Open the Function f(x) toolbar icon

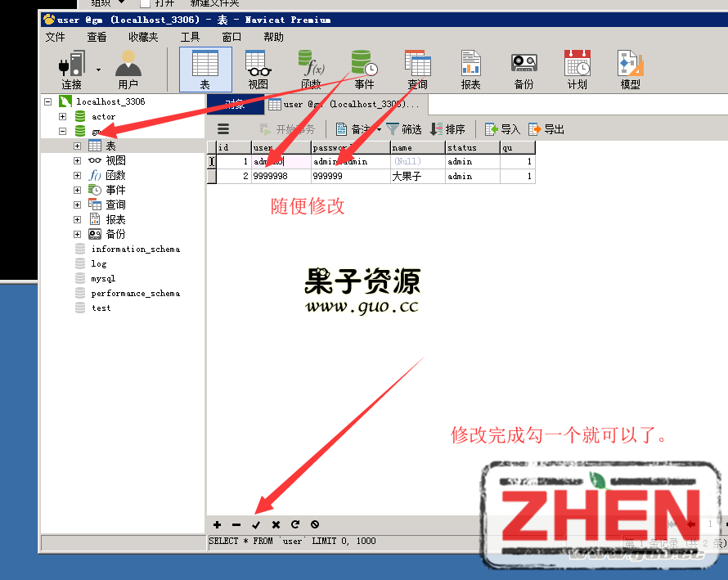point(311,65)
